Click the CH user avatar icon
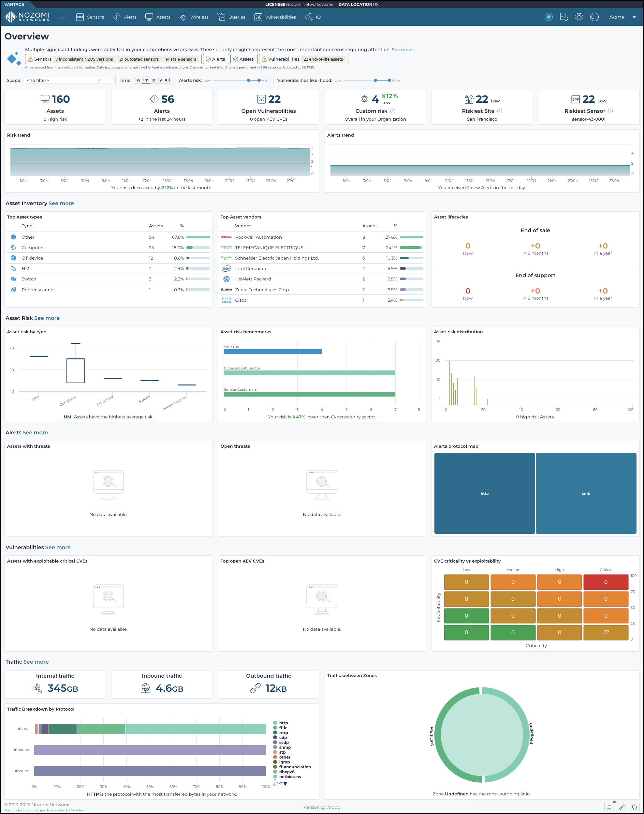 594,17
